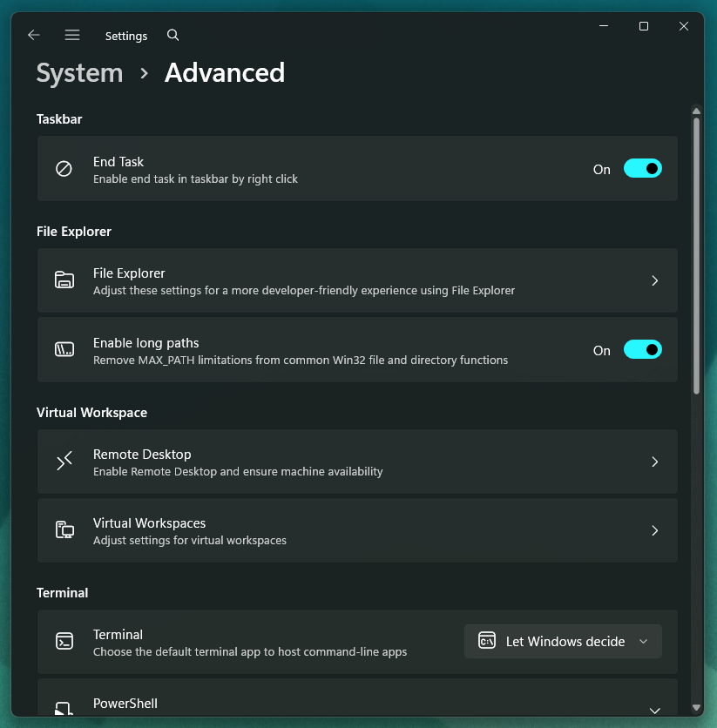
Task: Click the Enable long paths icon
Action: point(64,349)
